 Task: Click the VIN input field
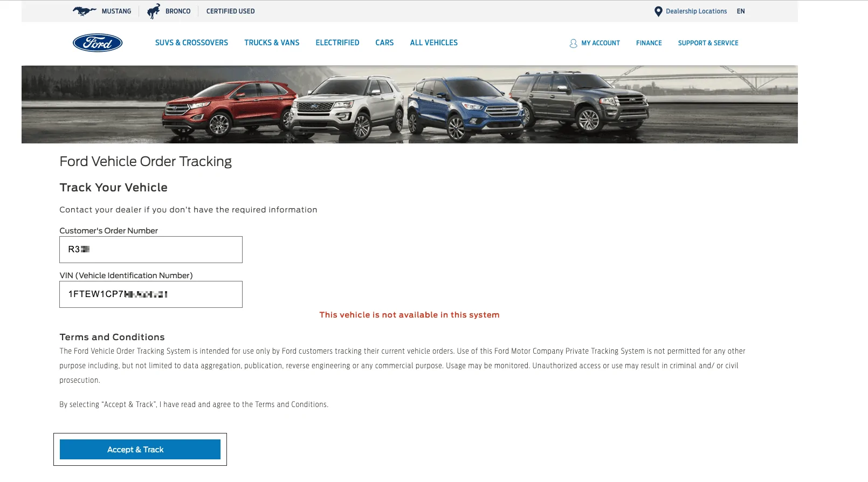pyautogui.click(x=151, y=294)
